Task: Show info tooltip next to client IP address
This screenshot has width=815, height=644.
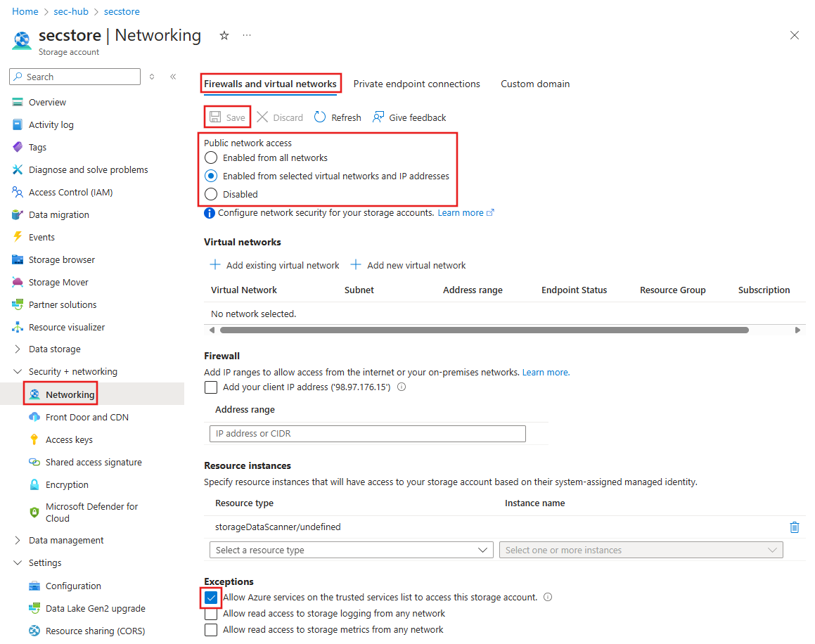Action: tap(402, 387)
